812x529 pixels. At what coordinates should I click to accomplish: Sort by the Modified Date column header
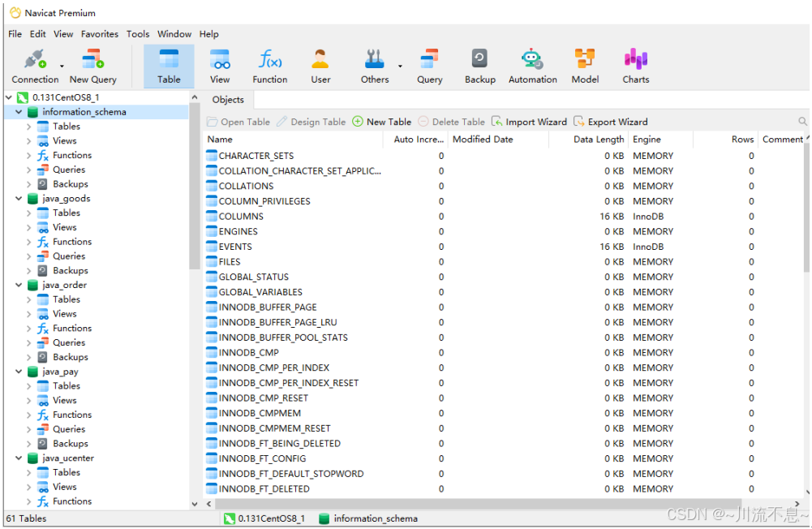point(498,140)
